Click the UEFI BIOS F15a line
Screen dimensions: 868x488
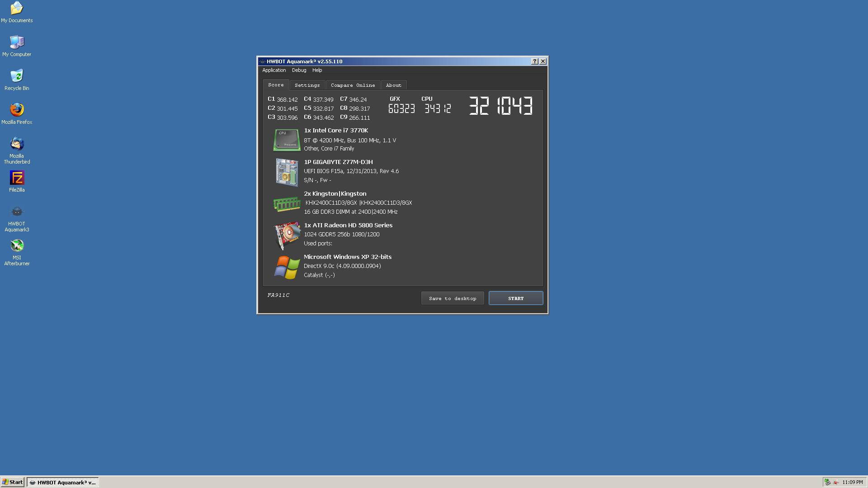[x=351, y=171]
